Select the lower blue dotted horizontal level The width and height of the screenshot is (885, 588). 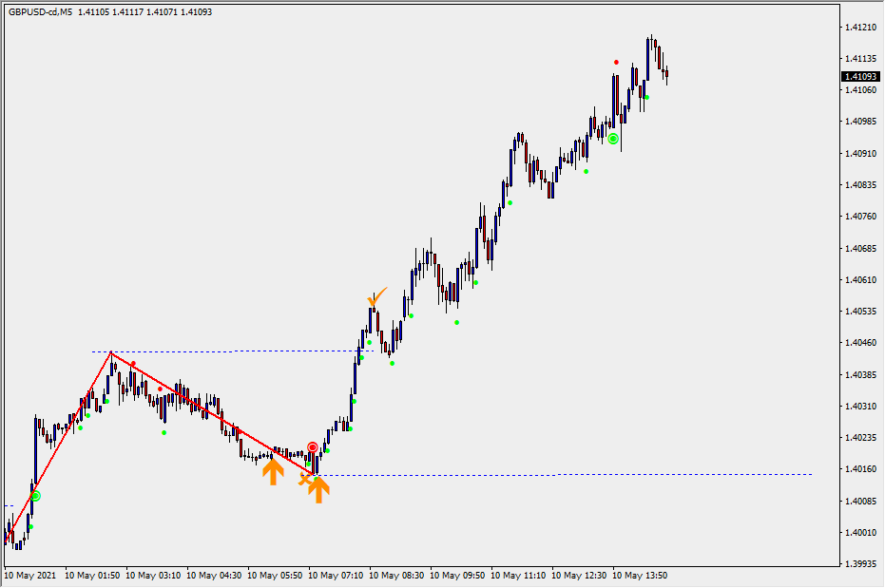570,474
